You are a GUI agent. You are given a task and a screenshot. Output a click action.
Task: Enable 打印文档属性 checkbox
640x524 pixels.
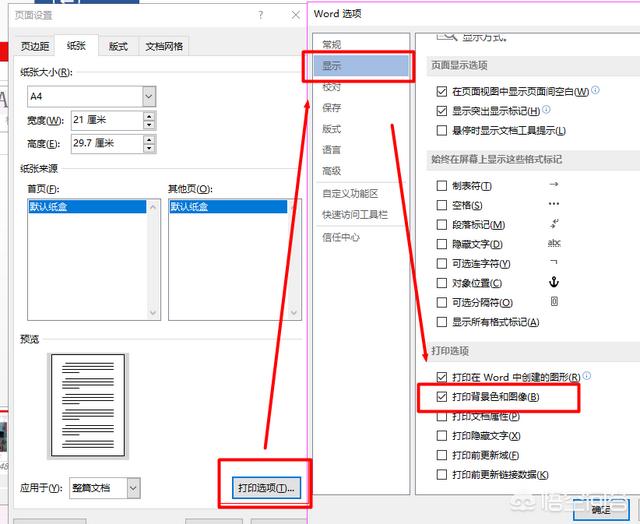pyautogui.click(x=442, y=416)
